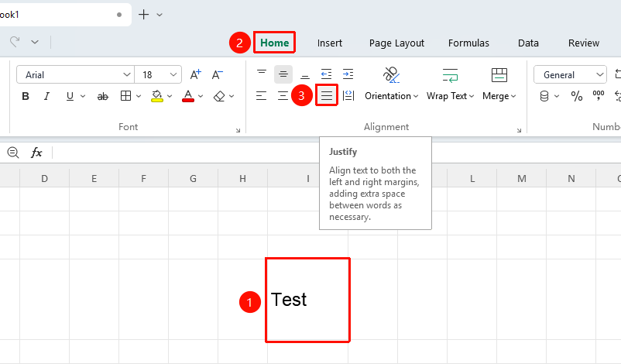Click the zoom out magnifier icon
This screenshot has width=621, height=364.
13,153
